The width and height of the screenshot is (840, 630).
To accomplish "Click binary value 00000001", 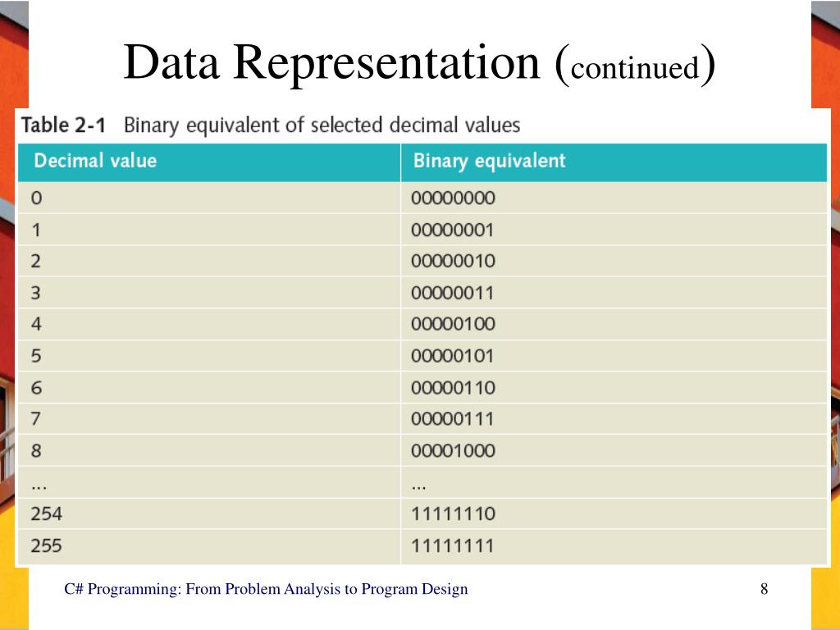I will tap(452, 231).
